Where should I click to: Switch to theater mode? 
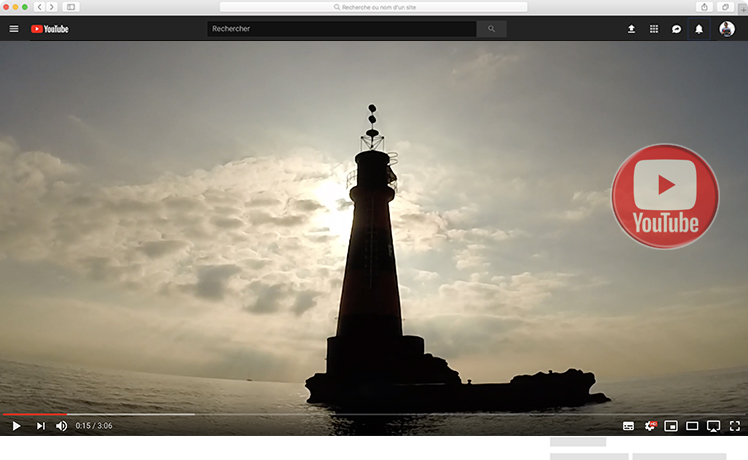[692, 426]
